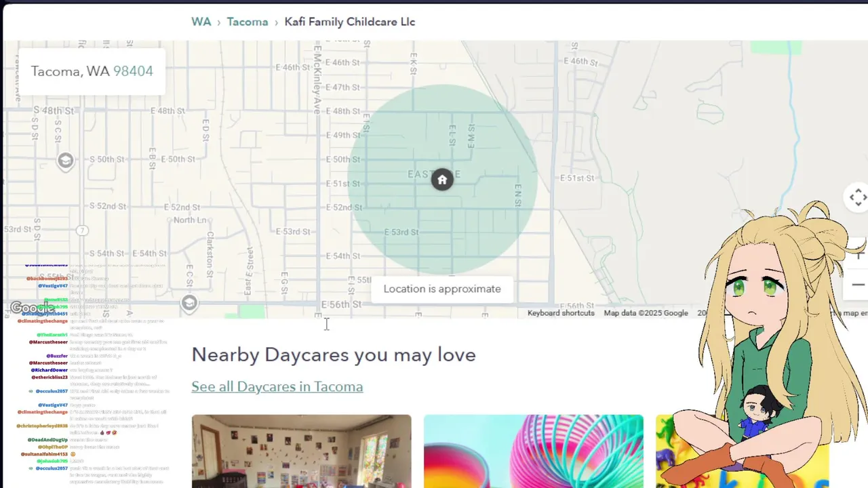
Task: Click chat username @christopherloyd2838
Action: tap(42, 426)
